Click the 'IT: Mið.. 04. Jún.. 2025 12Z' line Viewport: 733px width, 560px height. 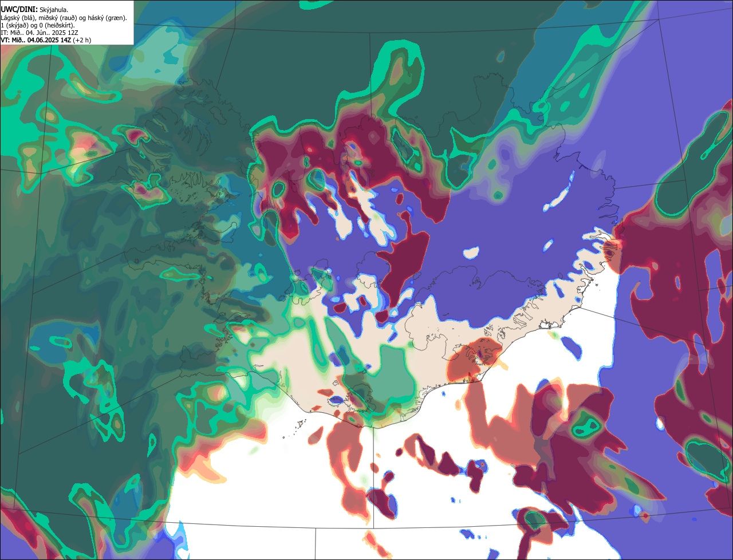(40, 33)
